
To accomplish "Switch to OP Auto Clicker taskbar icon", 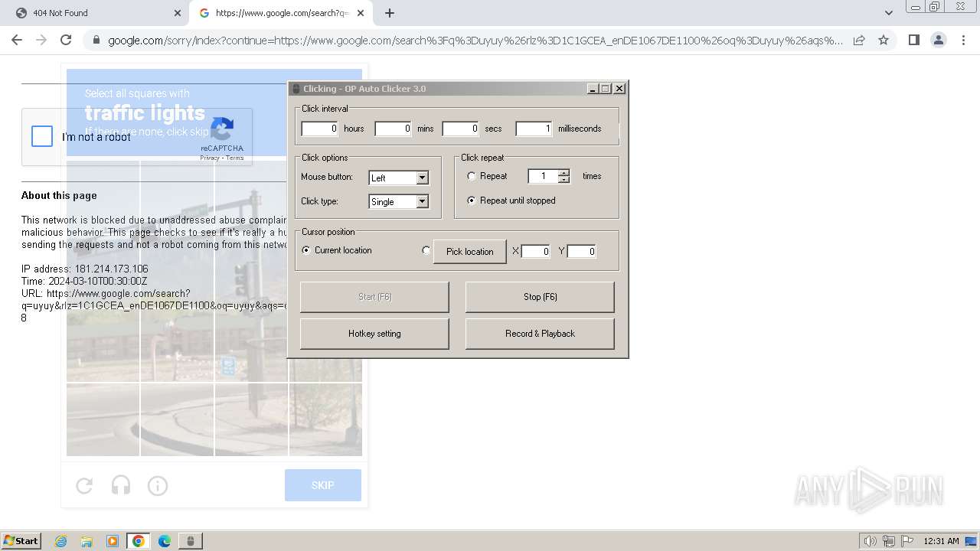I will pyautogui.click(x=190, y=541).
